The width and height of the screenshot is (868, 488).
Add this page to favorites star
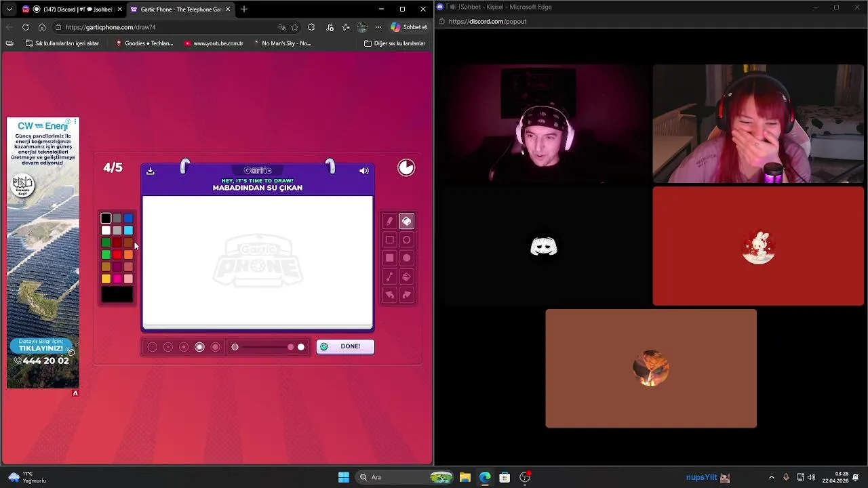[x=295, y=27]
